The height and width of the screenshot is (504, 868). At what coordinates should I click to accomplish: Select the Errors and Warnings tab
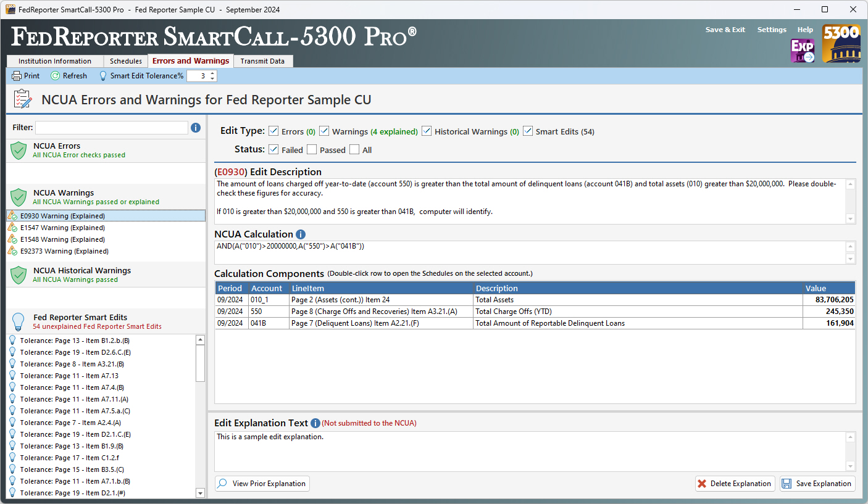[x=191, y=60]
